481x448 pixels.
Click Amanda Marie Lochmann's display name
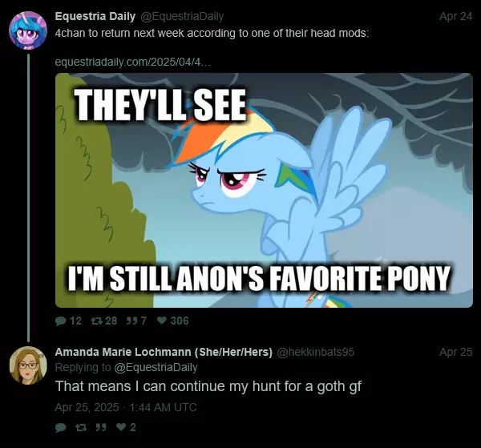click(164, 352)
